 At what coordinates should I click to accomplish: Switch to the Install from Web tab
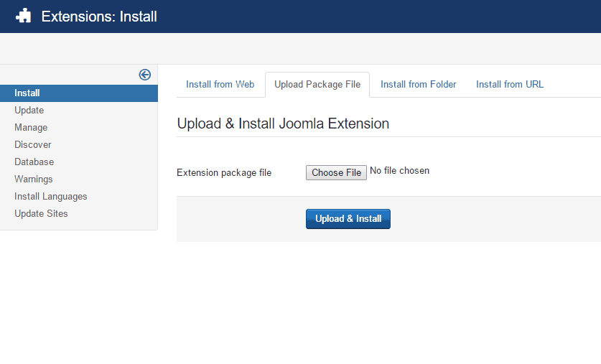220,84
